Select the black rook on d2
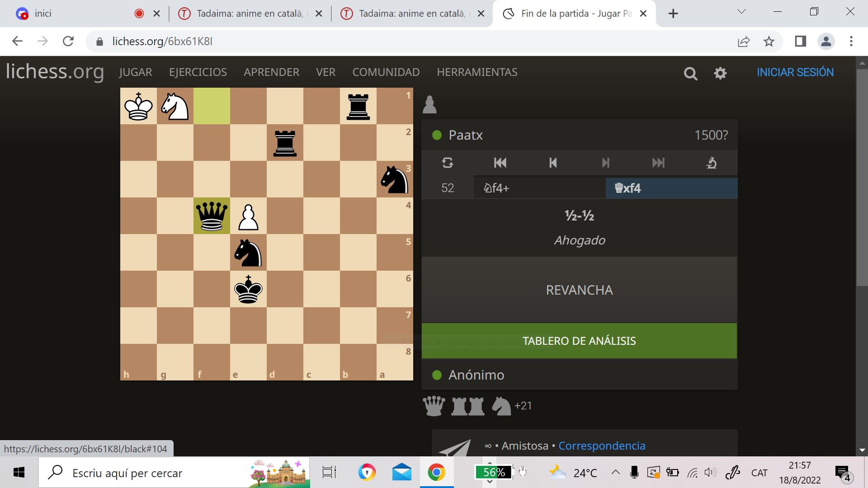 point(285,143)
